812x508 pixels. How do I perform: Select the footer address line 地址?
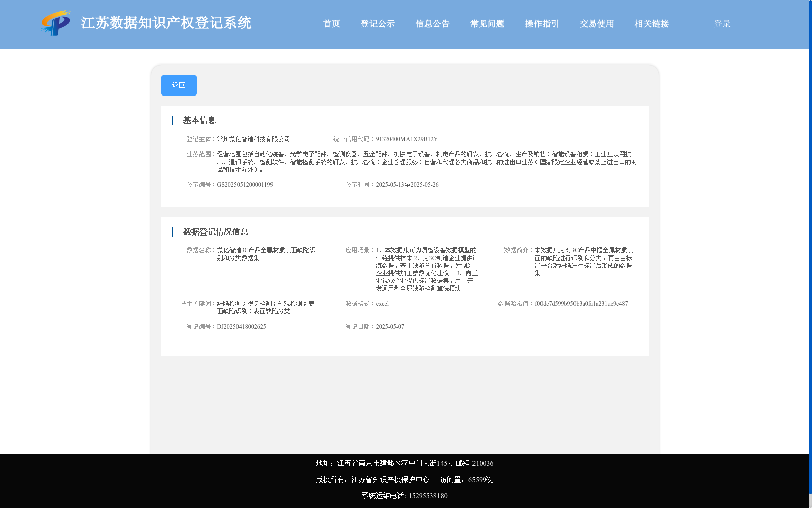[404, 463]
